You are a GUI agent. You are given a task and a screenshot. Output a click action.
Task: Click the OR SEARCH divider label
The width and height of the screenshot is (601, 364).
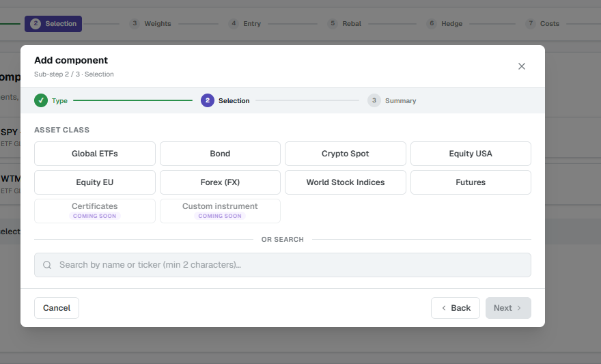point(283,240)
